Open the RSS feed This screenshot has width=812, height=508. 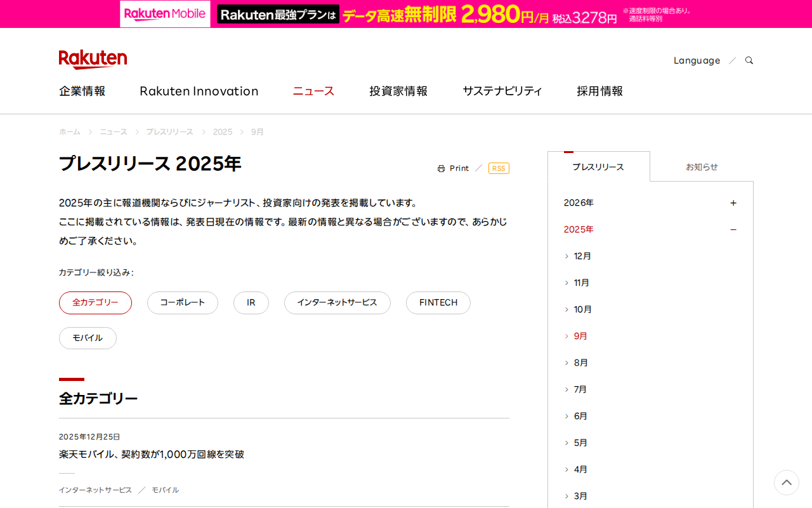pos(499,168)
